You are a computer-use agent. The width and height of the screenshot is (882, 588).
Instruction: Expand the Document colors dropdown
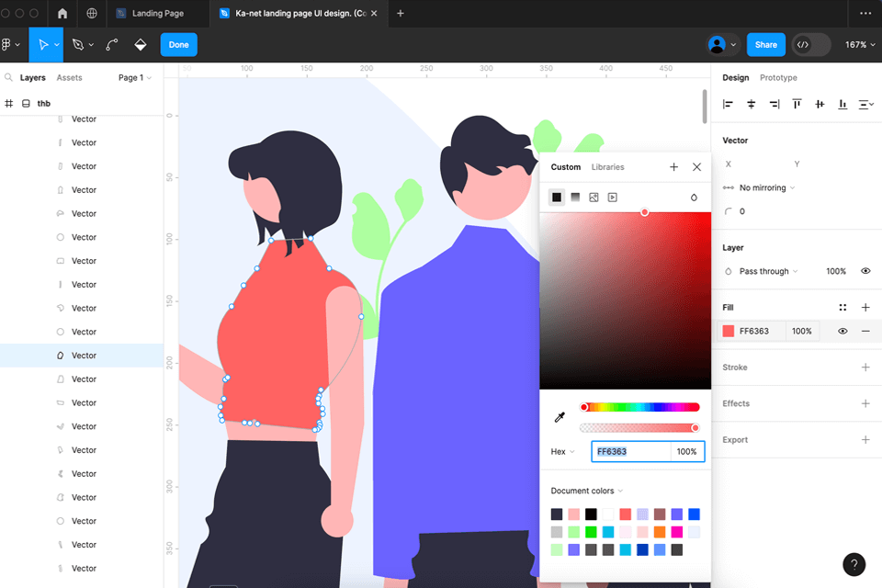(x=587, y=491)
